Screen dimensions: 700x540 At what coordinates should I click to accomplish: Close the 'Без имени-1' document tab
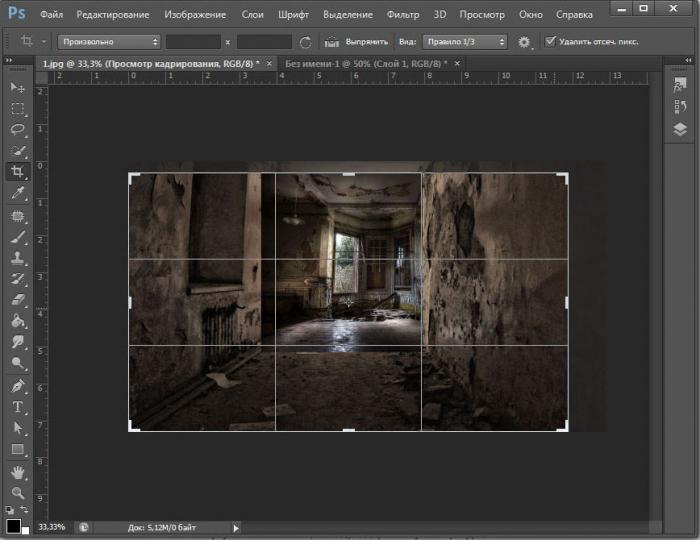click(457, 64)
